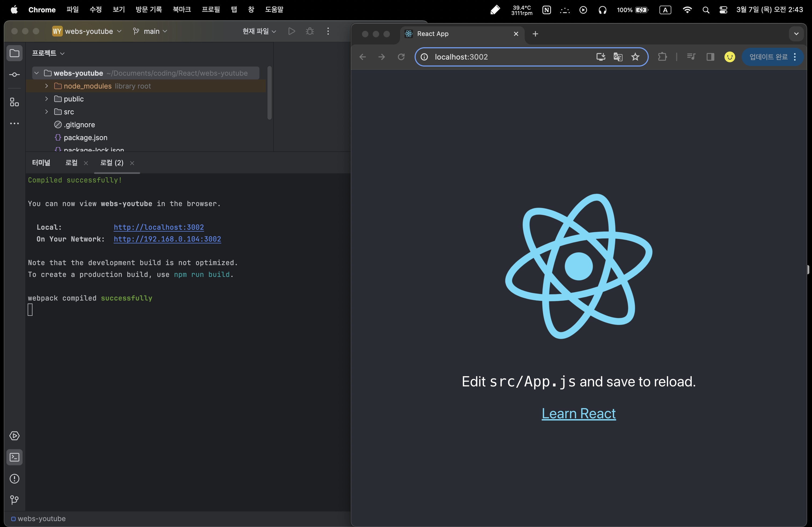This screenshot has height=527, width=812.
Task: Open the 터미널 panel title
Action: pos(41,163)
